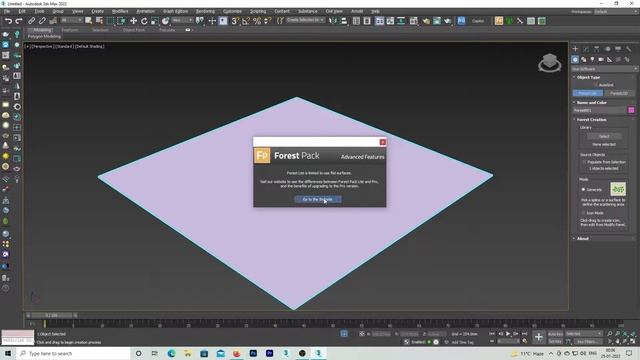Activate the Select and Move tool

coord(133,21)
